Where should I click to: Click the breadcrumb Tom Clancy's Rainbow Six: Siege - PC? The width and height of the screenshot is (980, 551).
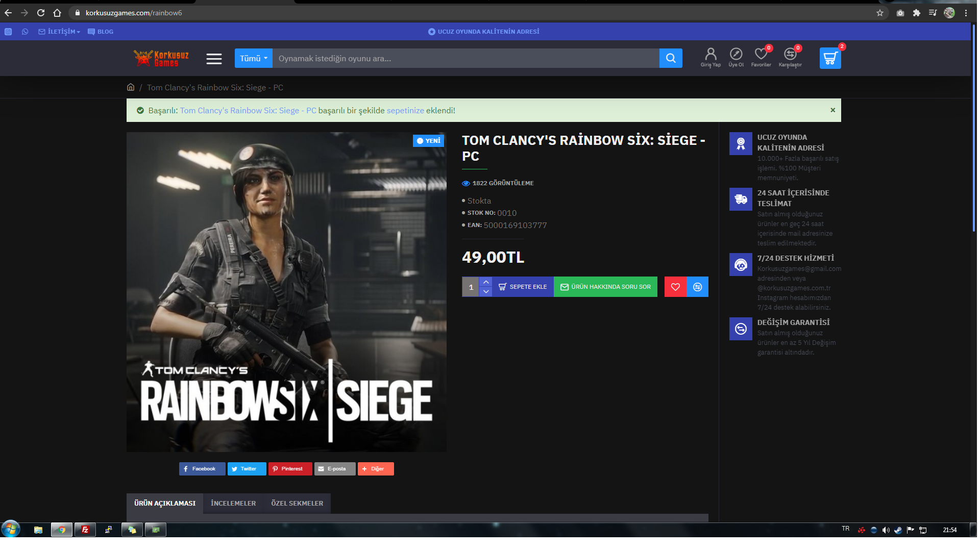tap(215, 88)
